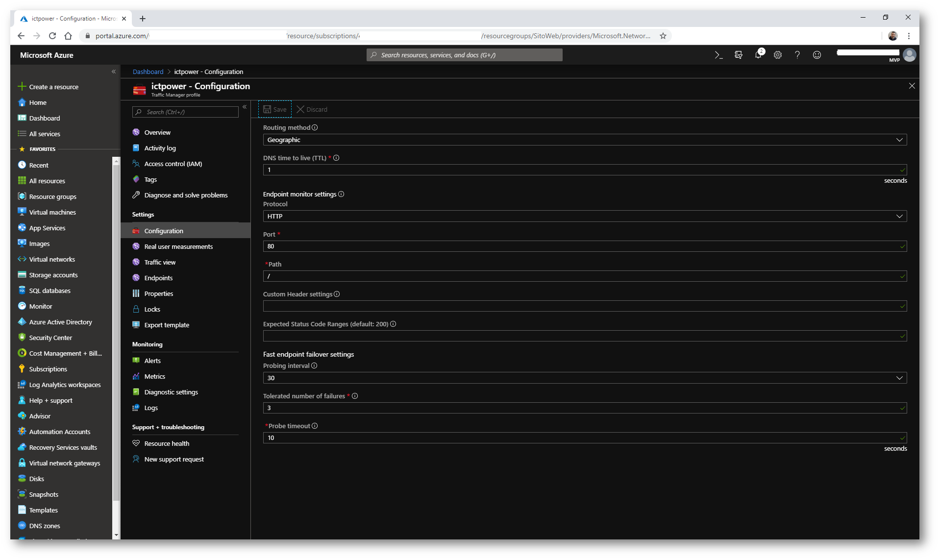This screenshot has height=560, width=940.
Task: Open portal settings gear icon
Action: click(778, 55)
